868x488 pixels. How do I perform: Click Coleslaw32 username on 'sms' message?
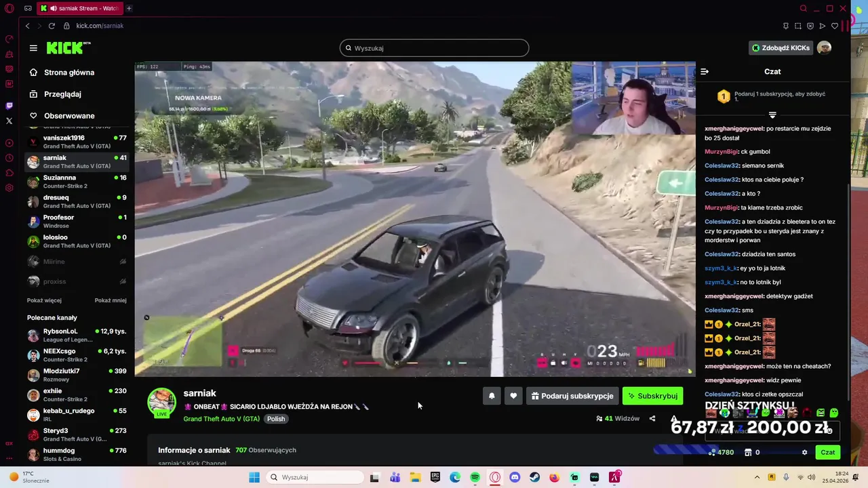click(722, 310)
